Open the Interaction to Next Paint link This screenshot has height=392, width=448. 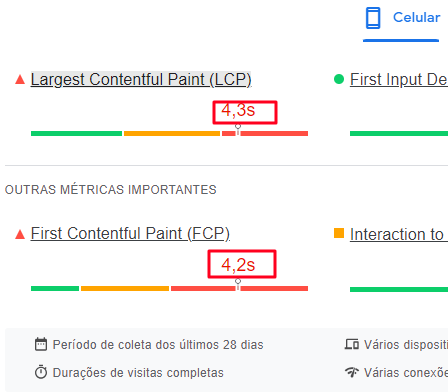pyautogui.click(x=399, y=234)
